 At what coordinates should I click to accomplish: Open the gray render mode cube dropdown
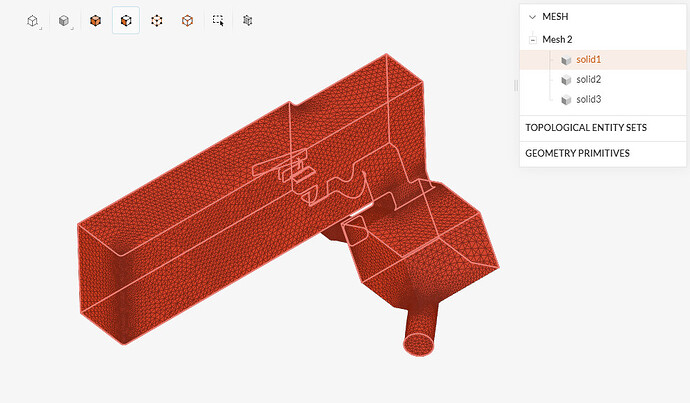(x=64, y=21)
